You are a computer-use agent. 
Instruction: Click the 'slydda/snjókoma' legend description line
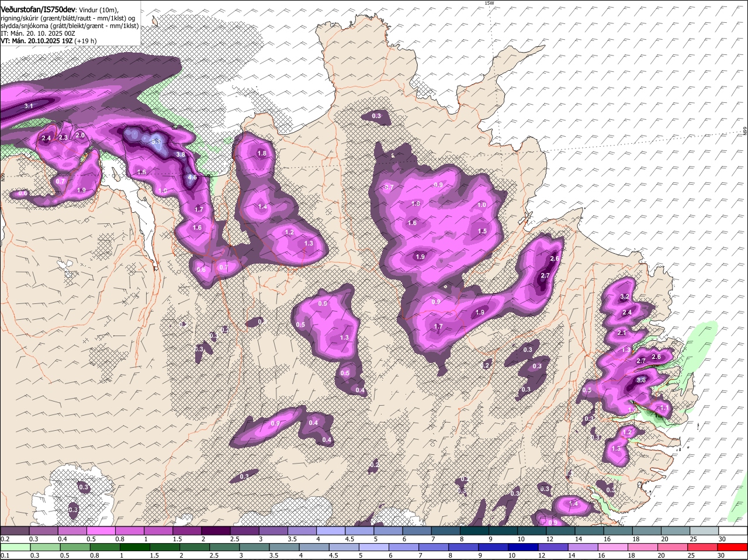[70, 26]
